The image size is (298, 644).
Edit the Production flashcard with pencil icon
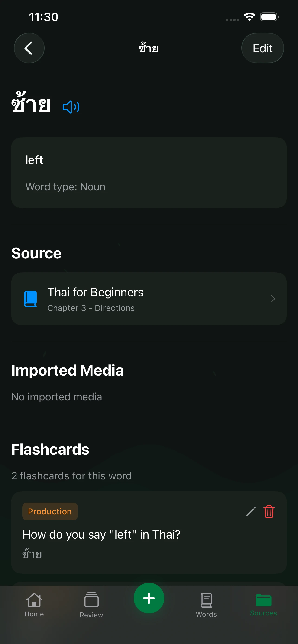coord(251,511)
